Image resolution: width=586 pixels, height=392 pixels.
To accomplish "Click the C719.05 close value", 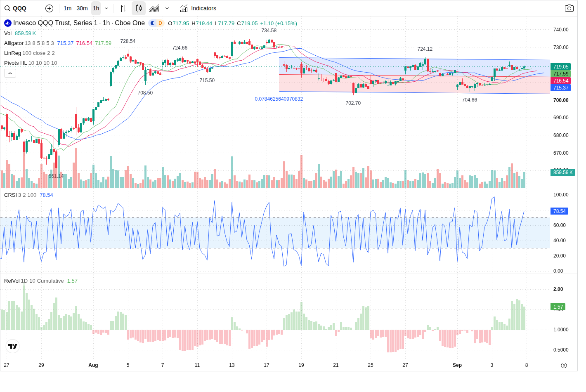I will [247, 24].
